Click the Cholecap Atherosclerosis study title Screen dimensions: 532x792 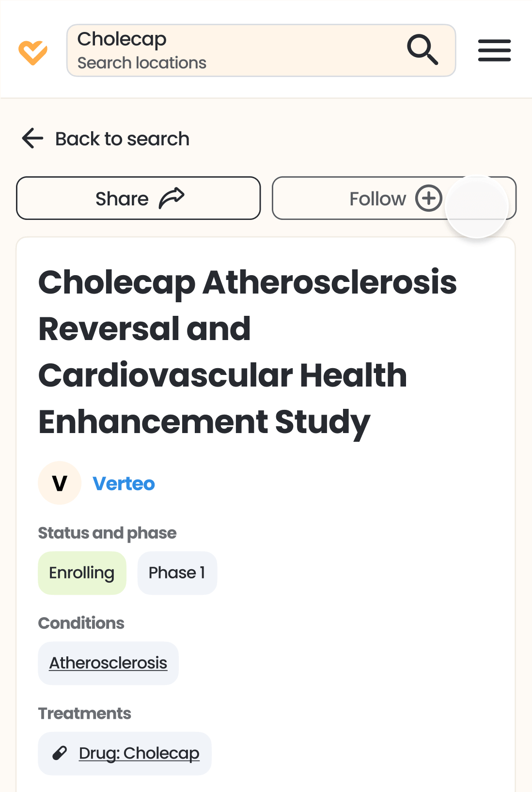[x=247, y=352]
